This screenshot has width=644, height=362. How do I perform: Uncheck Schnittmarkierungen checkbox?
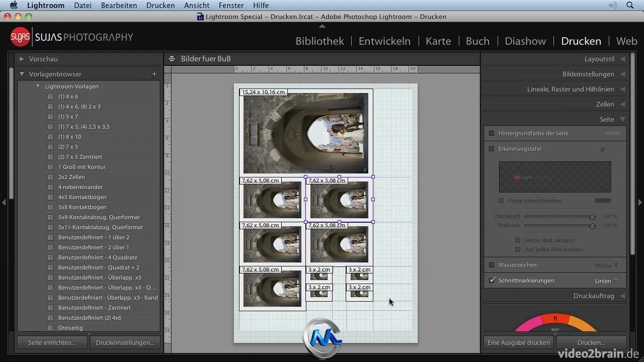tap(492, 281)
